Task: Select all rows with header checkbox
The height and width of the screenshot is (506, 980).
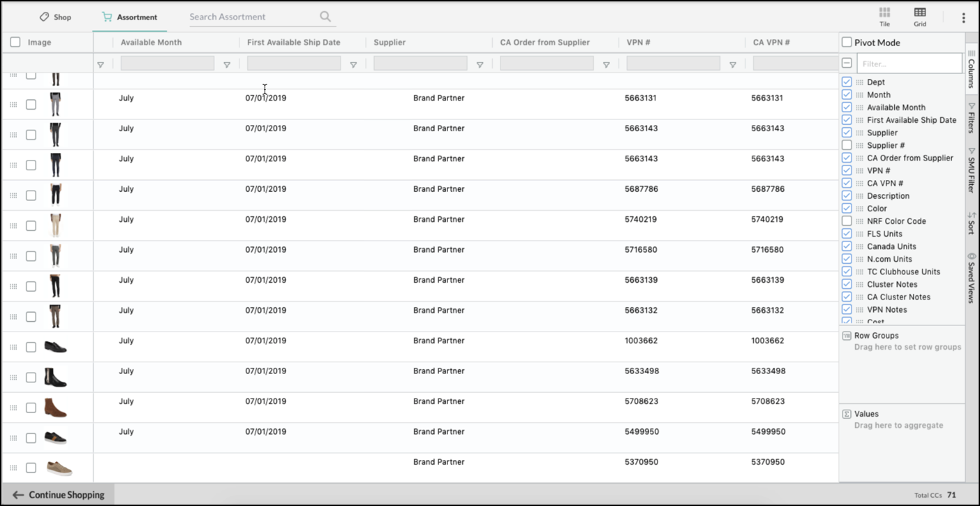Action: 15,43
